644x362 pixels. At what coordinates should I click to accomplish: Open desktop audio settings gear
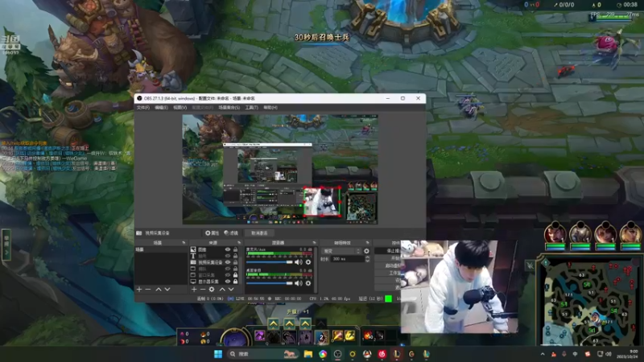click(x=308, y=283)
